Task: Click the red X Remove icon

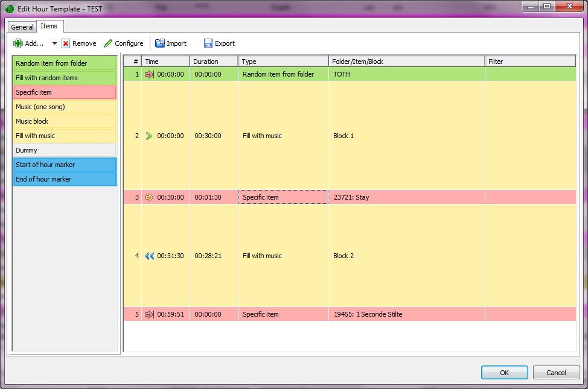Action: click(66, 43)
